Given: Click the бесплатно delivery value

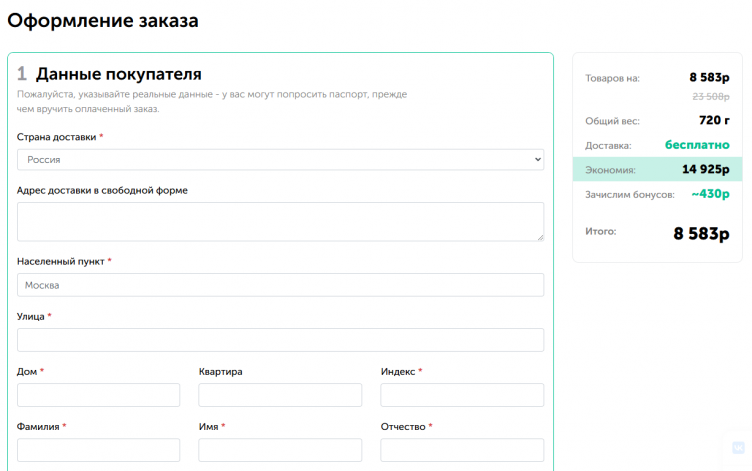Looking at the screenshot, I should (x=697, y=145).
